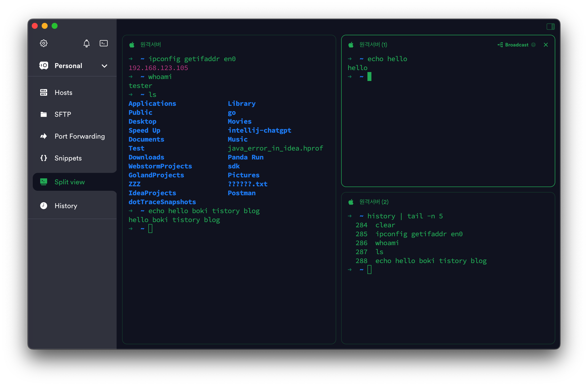Click the upgrade arrow badge beside Broadcast

click(533, 45)
